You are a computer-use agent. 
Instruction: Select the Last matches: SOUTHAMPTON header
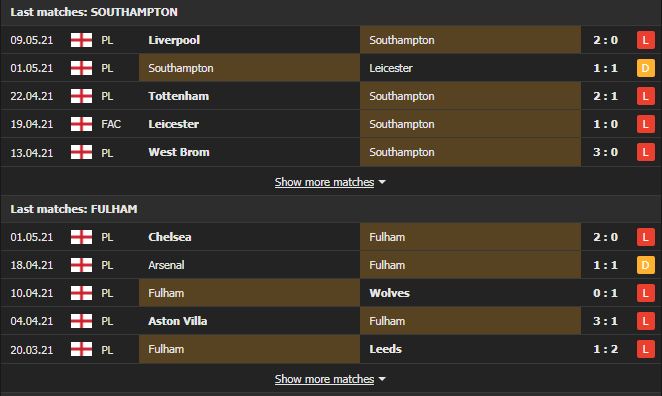pyautogui.click(x=94, y=12)
